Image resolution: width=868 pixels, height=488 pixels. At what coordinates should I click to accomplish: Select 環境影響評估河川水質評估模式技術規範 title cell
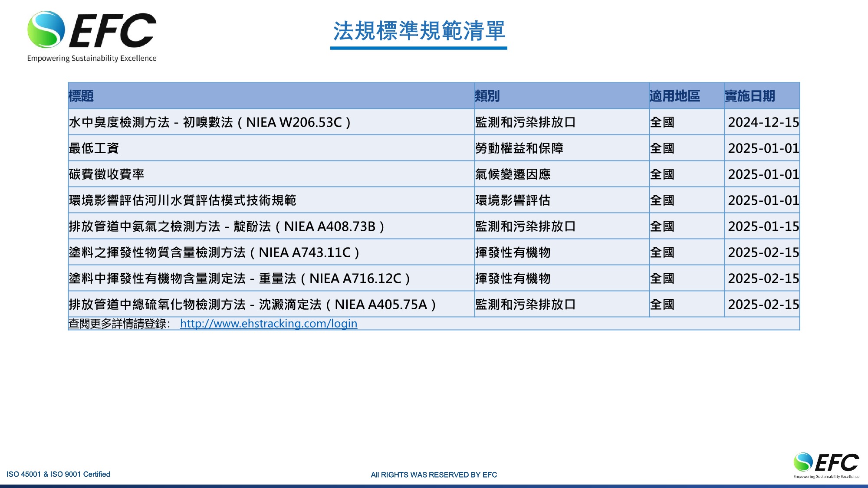[271, 200]
